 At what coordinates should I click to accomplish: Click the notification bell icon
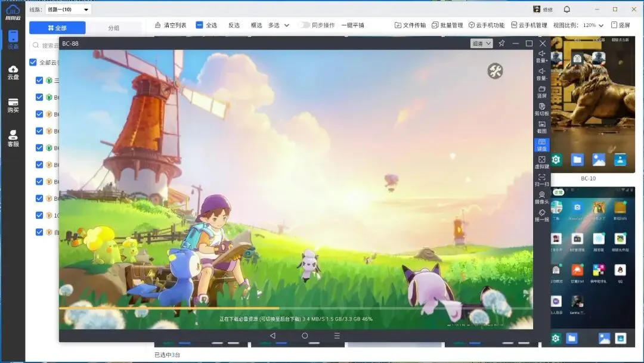pos(567,9)
